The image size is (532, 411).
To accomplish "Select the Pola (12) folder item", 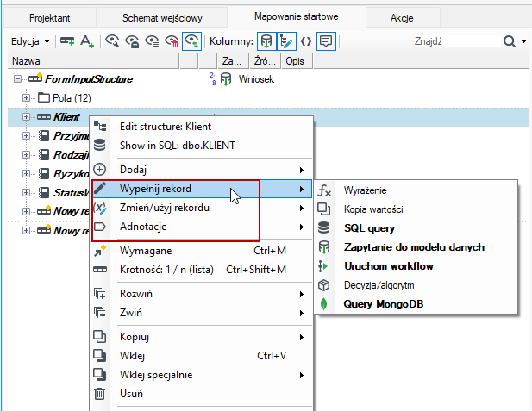I will (72, 98).
